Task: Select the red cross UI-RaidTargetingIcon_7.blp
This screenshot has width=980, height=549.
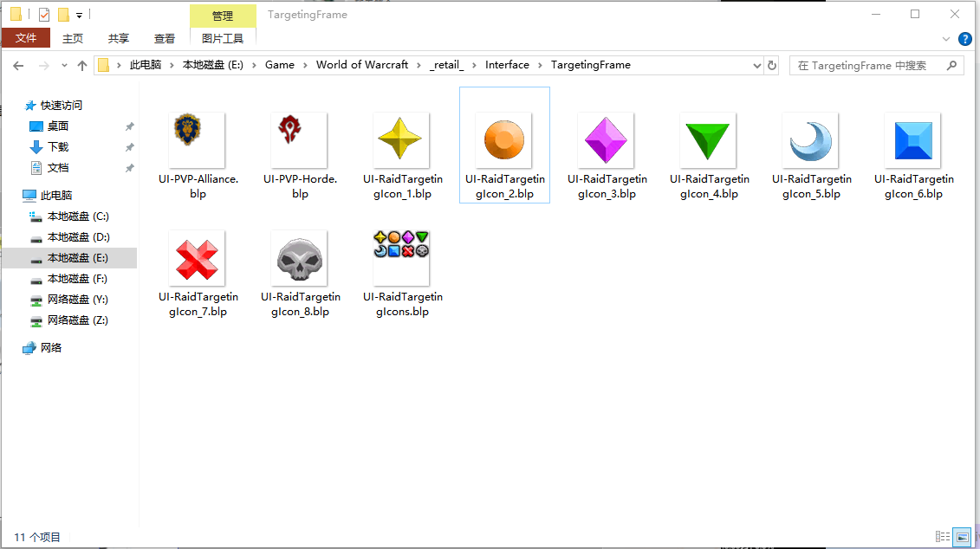Action: click(197, 258)
